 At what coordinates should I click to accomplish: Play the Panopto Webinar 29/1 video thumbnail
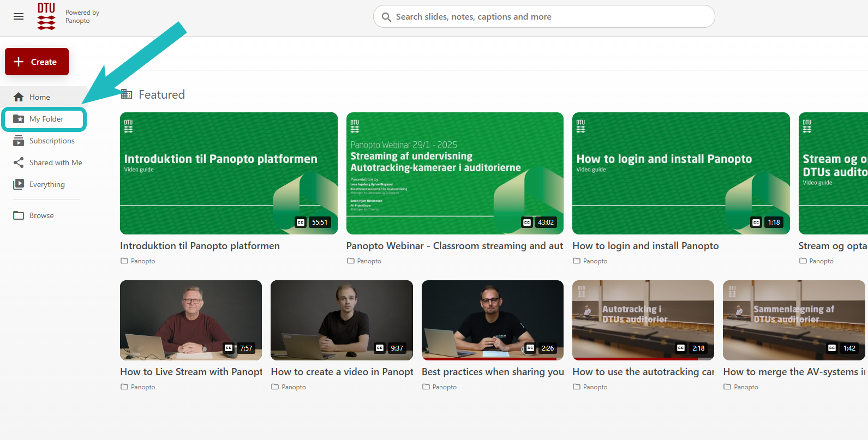454,173
